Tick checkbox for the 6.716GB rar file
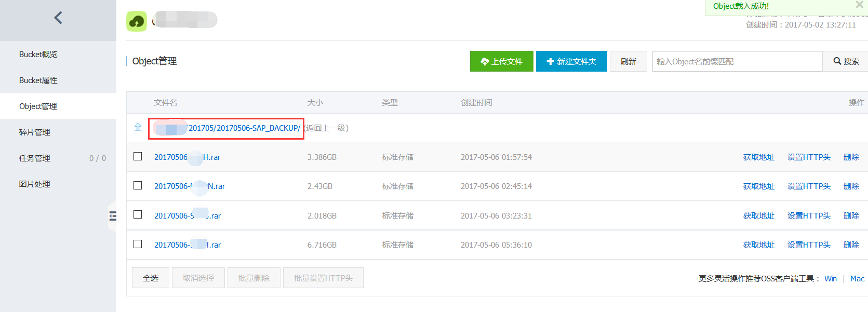This screenshot has height=312, width=868. pyautogui.click(x=138, y=244)
